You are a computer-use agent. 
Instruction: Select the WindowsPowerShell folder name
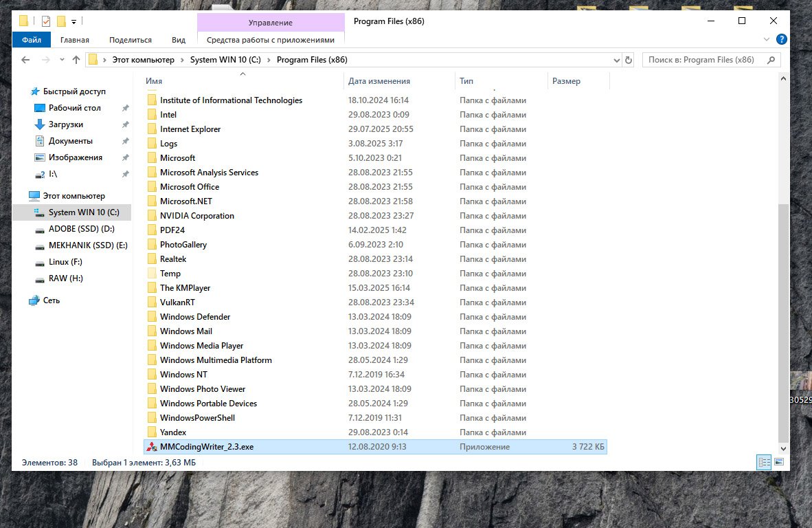coord(197,418)
